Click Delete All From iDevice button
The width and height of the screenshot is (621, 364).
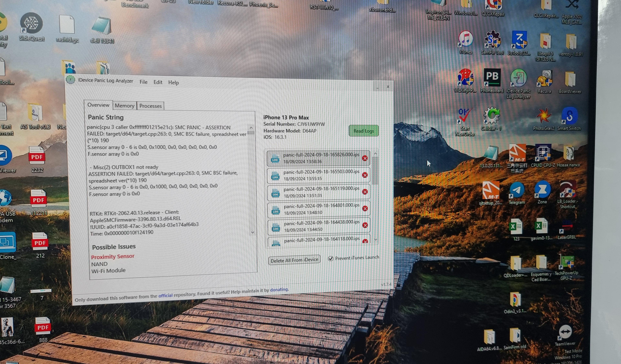pos(294,260)
